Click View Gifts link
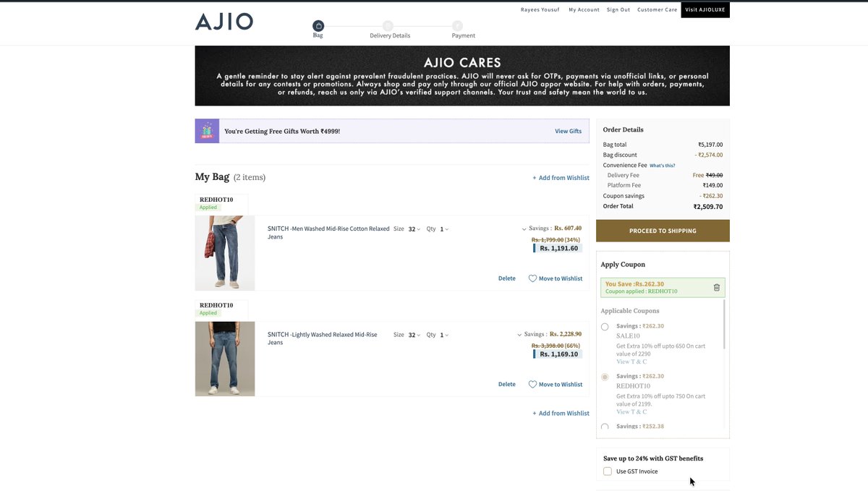This screenshot has width=868, height=491. [568, 131]
